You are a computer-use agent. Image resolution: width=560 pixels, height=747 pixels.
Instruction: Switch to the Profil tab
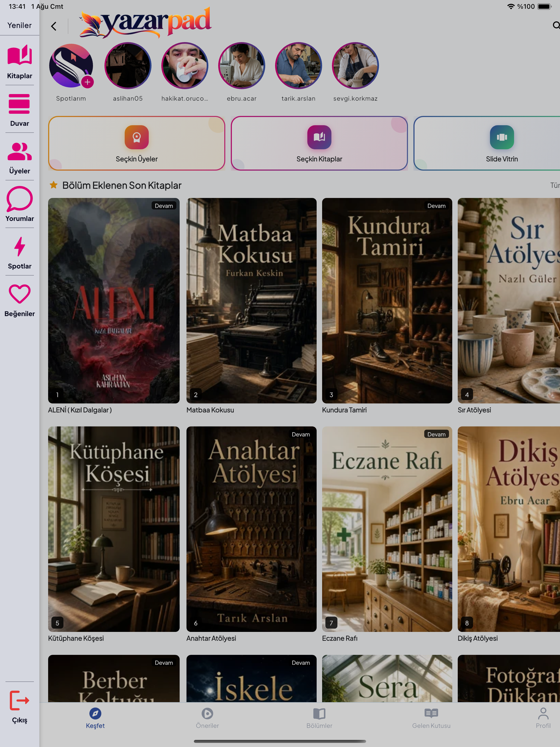[x=543, y=719]
